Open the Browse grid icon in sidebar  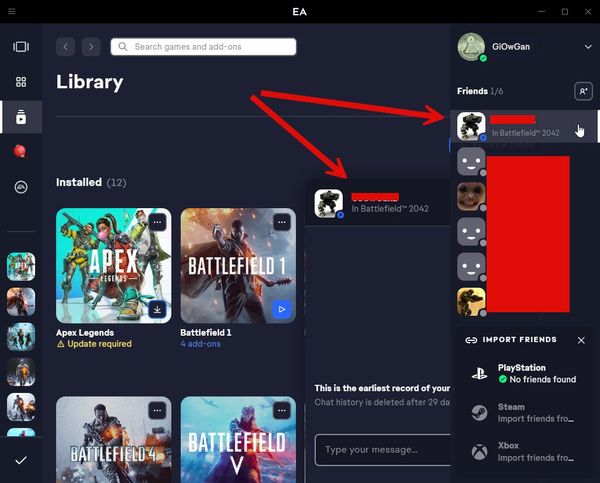(21, 82)
